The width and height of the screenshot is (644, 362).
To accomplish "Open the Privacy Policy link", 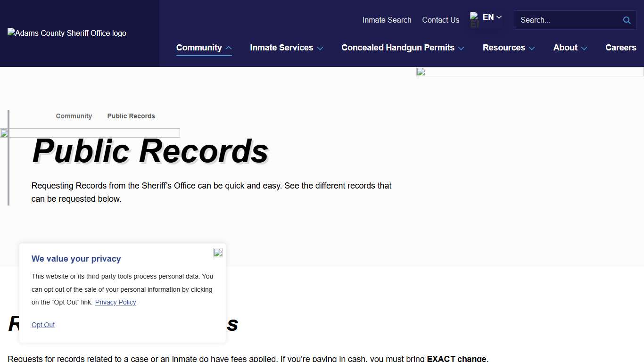I will pyautogui.click(x=116, y=302).
